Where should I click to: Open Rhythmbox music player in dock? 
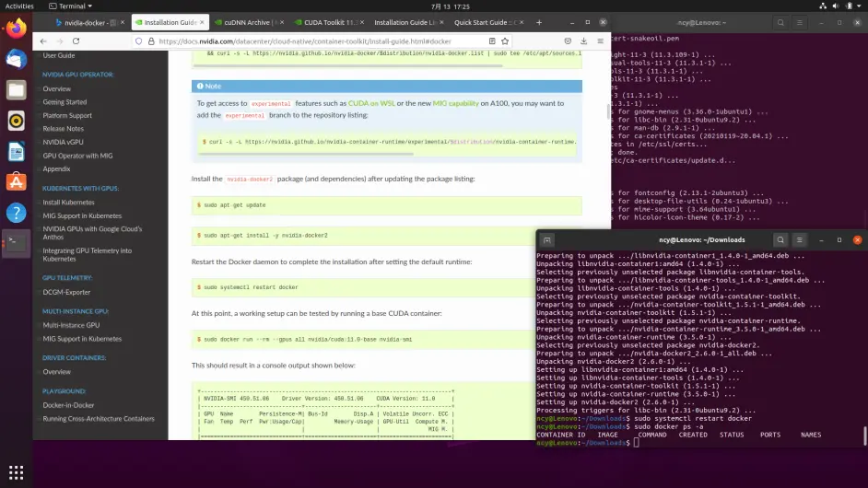click(x=16, y=121)
